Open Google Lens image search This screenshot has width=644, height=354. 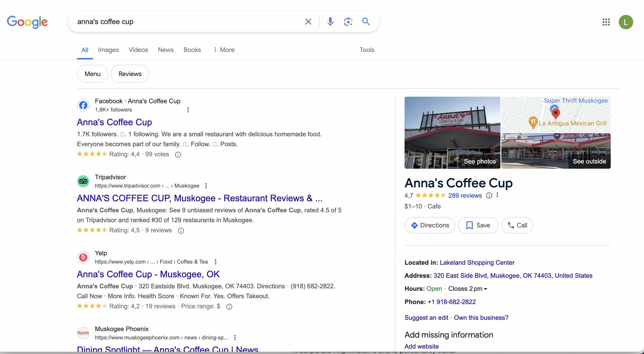point(348,22)
